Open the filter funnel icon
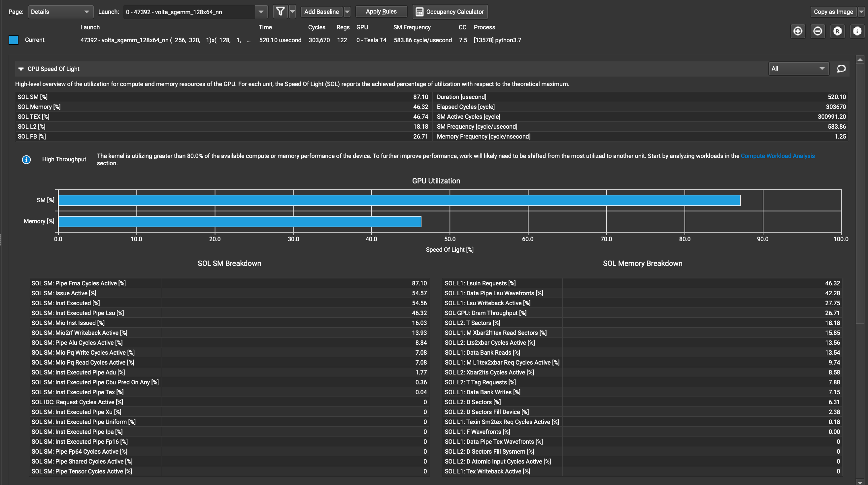Screen dimensions: 868x485 point(280,12)
